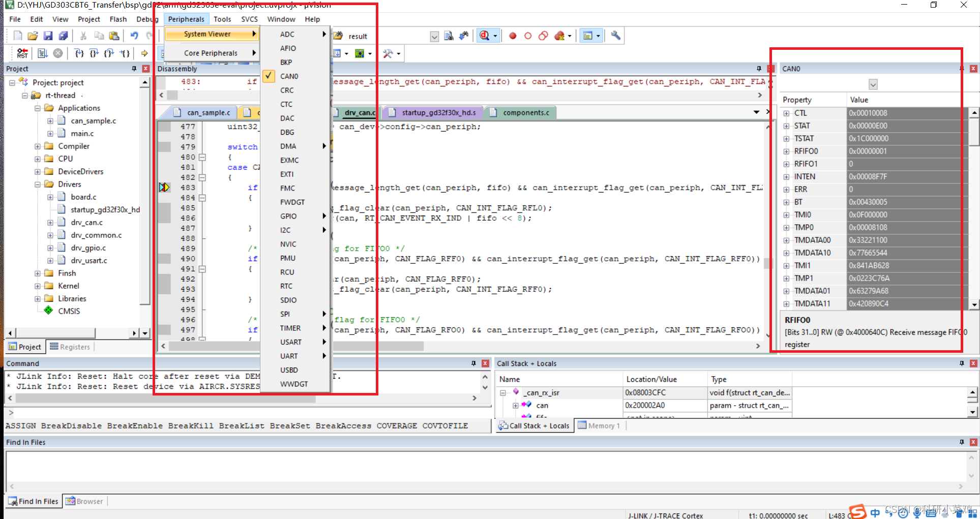The height and width of the screenshot is (519, 980).
Task: Undo the last edit
Action: 134,36
